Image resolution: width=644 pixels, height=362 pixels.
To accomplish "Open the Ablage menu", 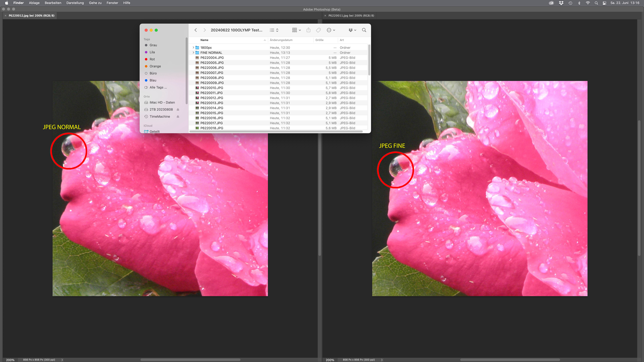I will pos(34,3).
